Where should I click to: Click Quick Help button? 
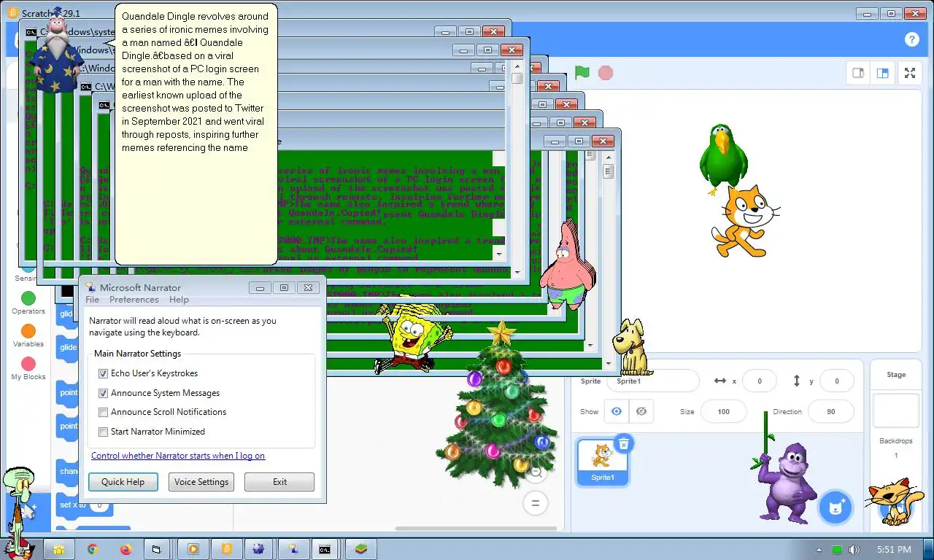pyautogui.click(x=123, y=482)
